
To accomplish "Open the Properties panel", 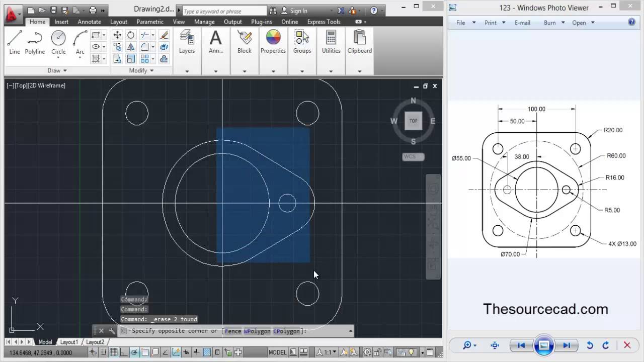I will tap(273, 42).
